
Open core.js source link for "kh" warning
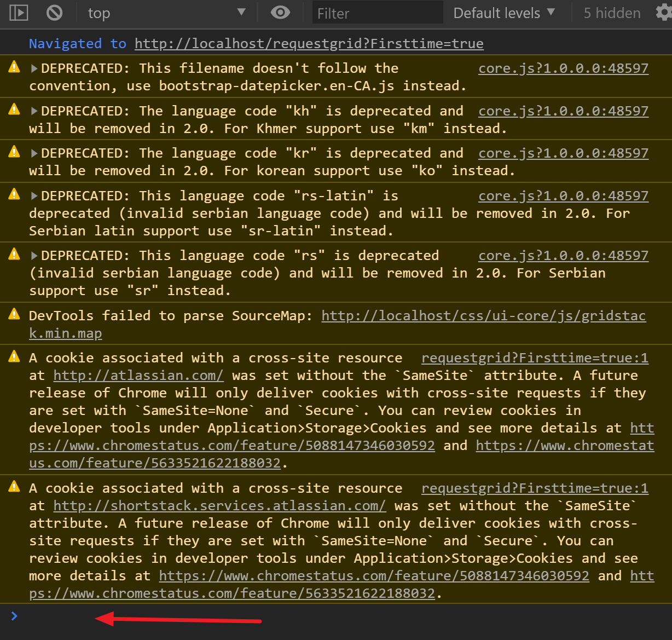[x=563, y=111]
